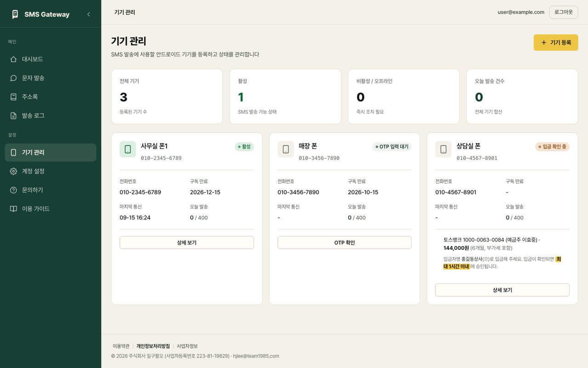588x368 pixels.
Task: Click the OTP 확인 button
Action: coord(345,242)
